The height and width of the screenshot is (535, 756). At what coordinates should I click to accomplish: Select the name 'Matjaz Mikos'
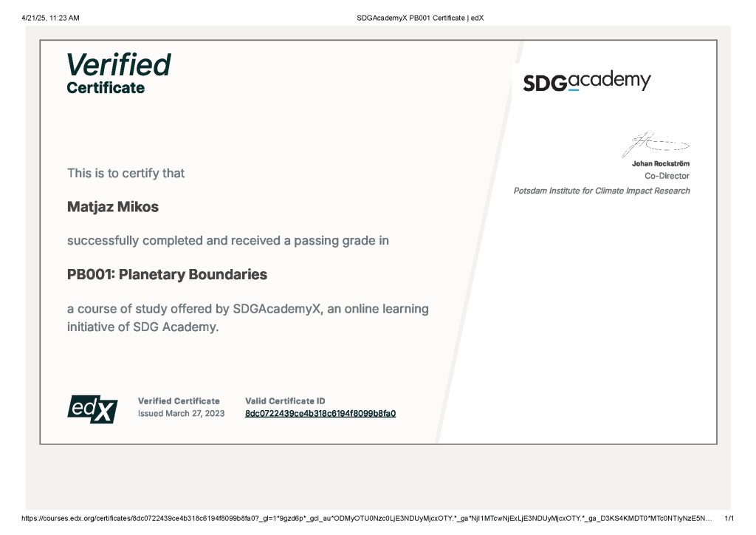point(113,206)
